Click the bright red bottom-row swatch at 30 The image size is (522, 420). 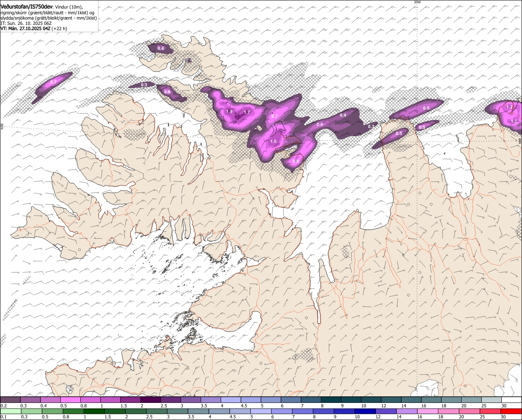pyautogui.click(x=511, y=411)
